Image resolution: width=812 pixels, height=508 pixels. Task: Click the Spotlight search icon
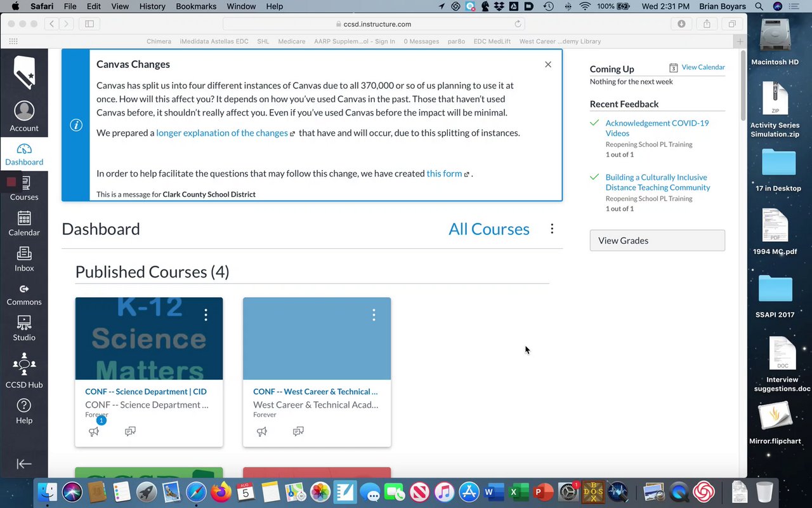click(x=759, y=6)
